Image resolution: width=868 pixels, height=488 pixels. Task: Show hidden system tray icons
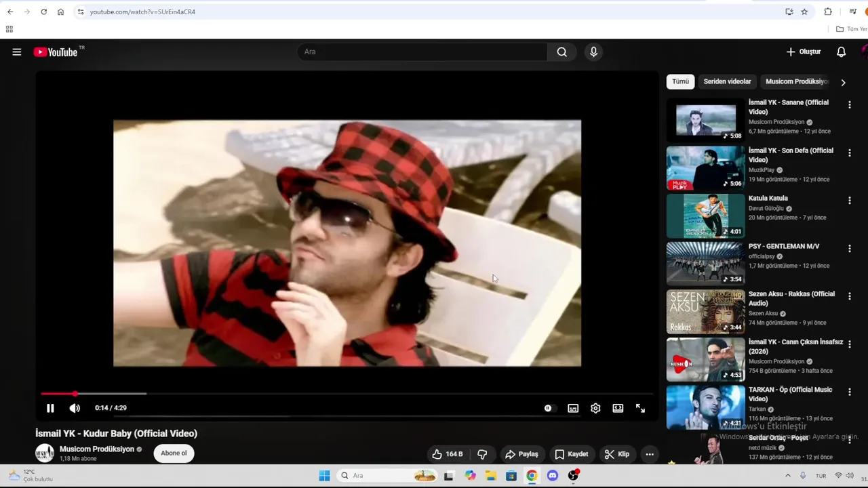[x=787, y=476]
